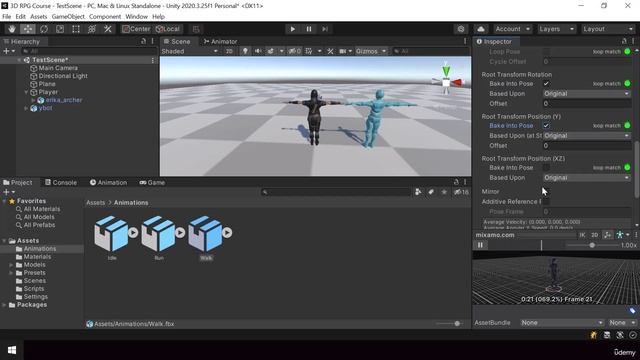Open the preview avatar selection icon
Viewport: 640px width, 360px height.
coord(622,235)
